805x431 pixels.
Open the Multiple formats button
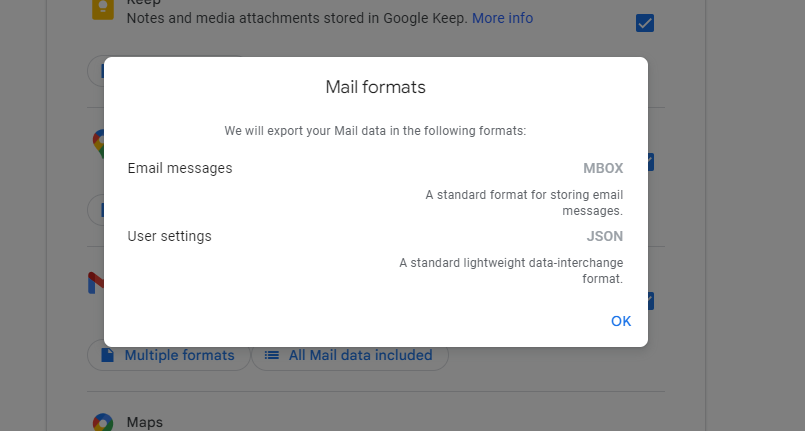(x=169, y=355)
